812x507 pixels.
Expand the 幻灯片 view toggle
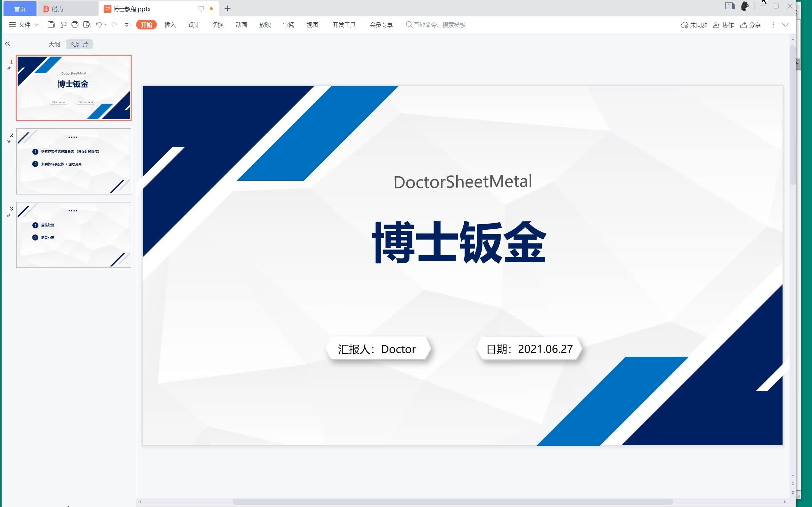[x=79, y=44]
